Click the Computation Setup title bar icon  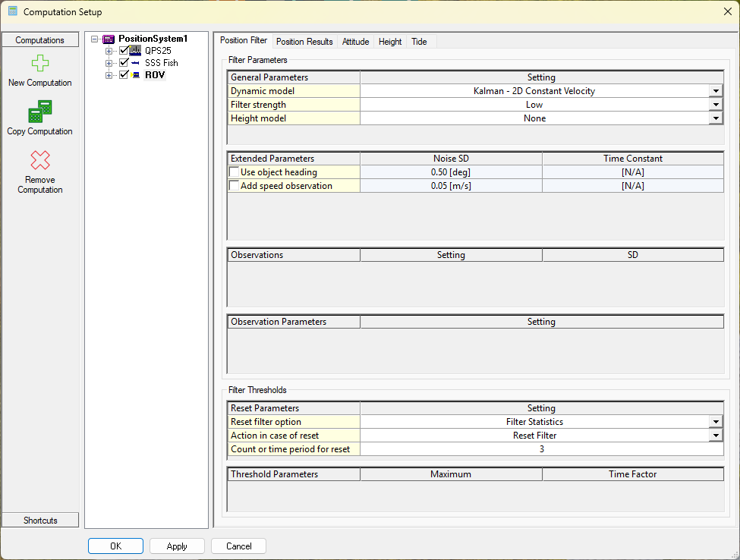[13, 12]
